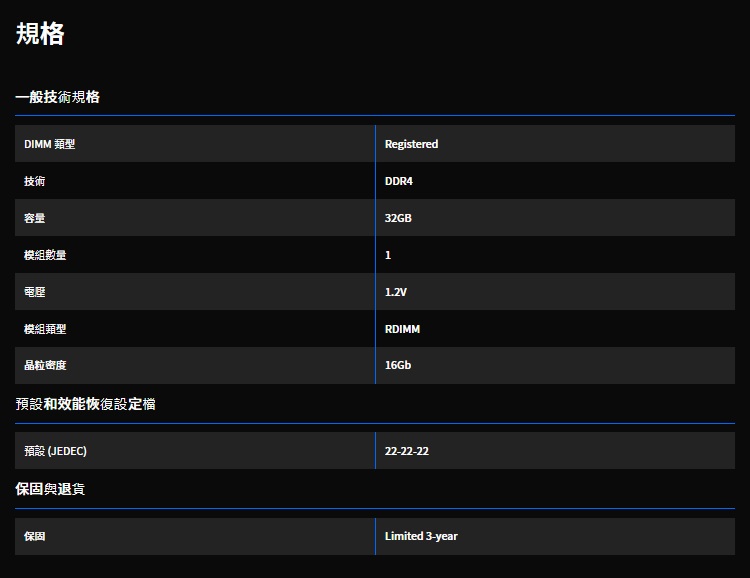Select the 16Gb density value

click(x=398, y=366)
